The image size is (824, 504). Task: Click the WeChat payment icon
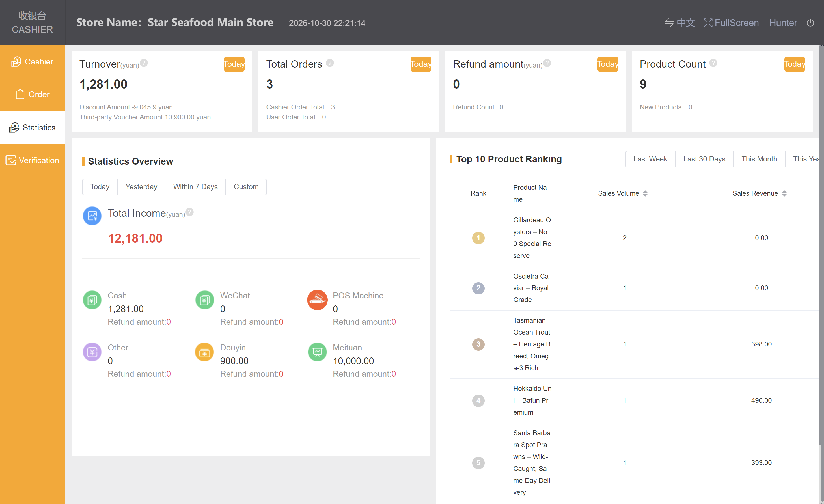point(205,300)
